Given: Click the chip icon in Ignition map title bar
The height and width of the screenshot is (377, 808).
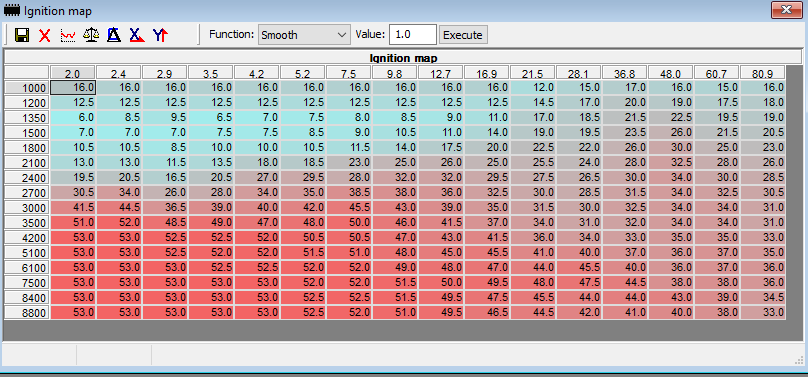Looking at the screenshot, I should (12, 10).
